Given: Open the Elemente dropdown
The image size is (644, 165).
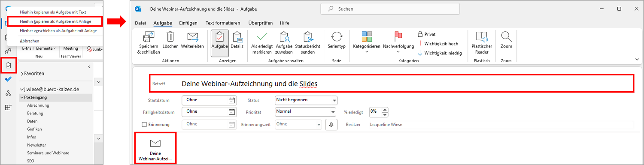Looking at the screenshot, I should [x=46, y=48].
